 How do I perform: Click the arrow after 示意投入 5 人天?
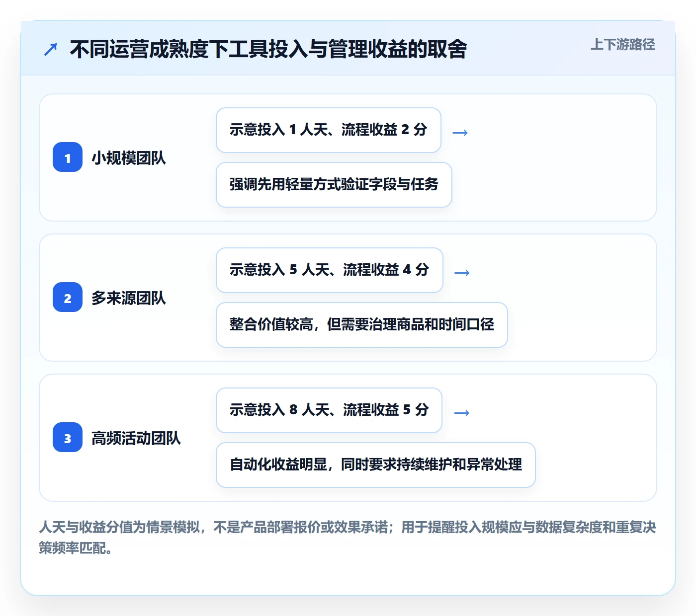(462, 273)
